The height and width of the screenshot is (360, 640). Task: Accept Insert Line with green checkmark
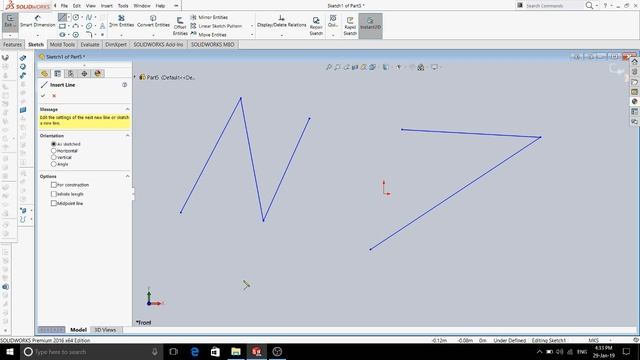pyautogui.click(x=43, y=96)
